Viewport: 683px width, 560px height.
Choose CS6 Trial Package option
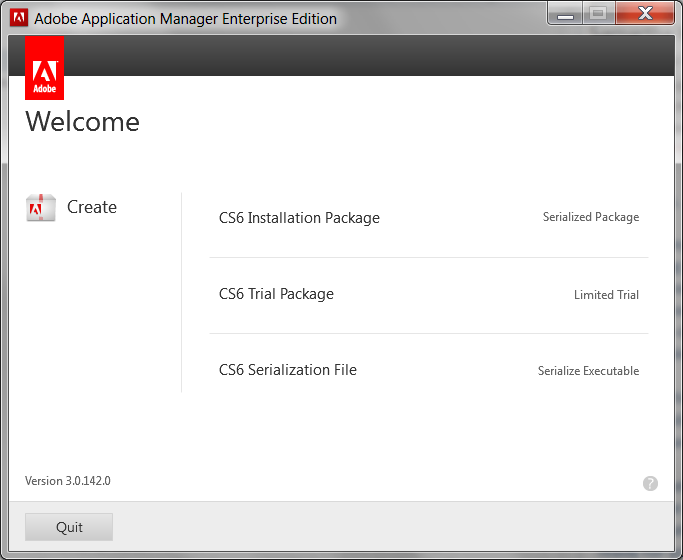pyautogui.click(x=276, y=294)
